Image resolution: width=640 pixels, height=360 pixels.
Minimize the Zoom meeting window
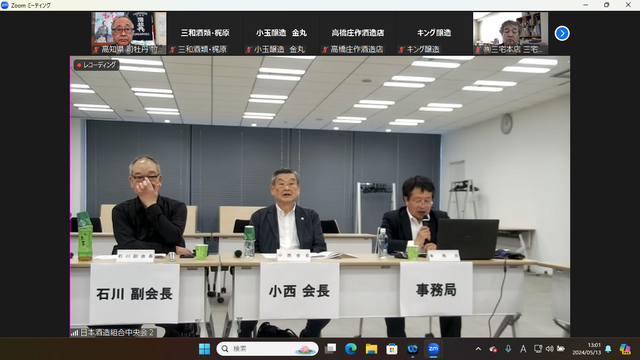pyautogui.click(x=585, y=5)
